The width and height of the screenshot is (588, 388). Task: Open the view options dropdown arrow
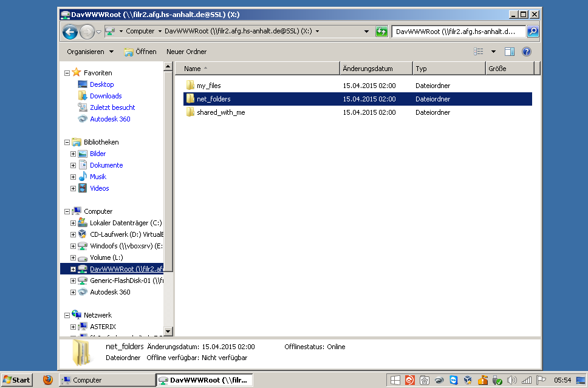(493, 52)
